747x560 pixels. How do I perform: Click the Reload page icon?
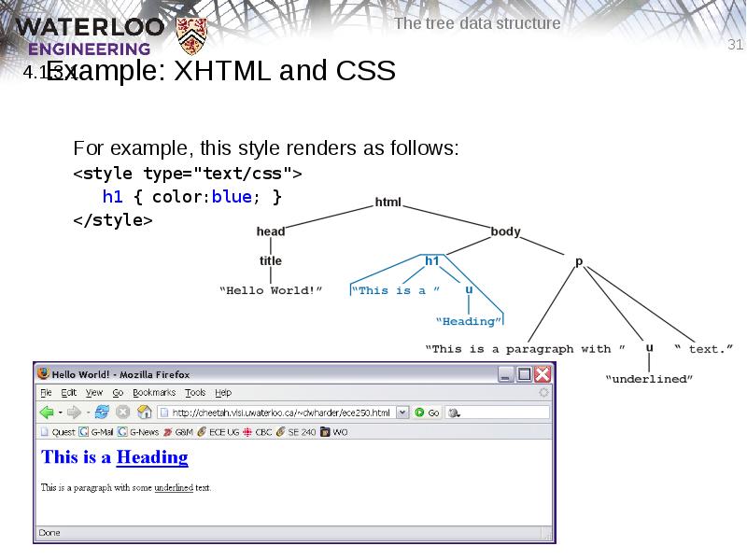(x=100, y=412)
